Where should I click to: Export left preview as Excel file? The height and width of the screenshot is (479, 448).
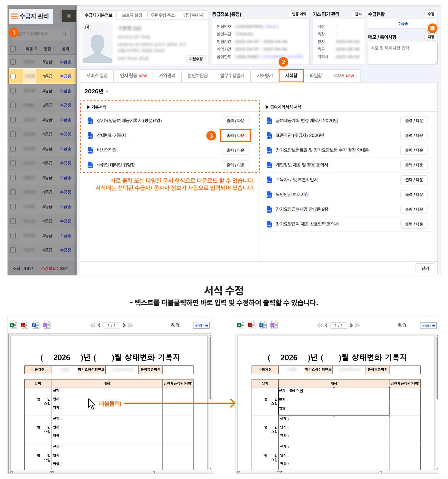point(14,325)
